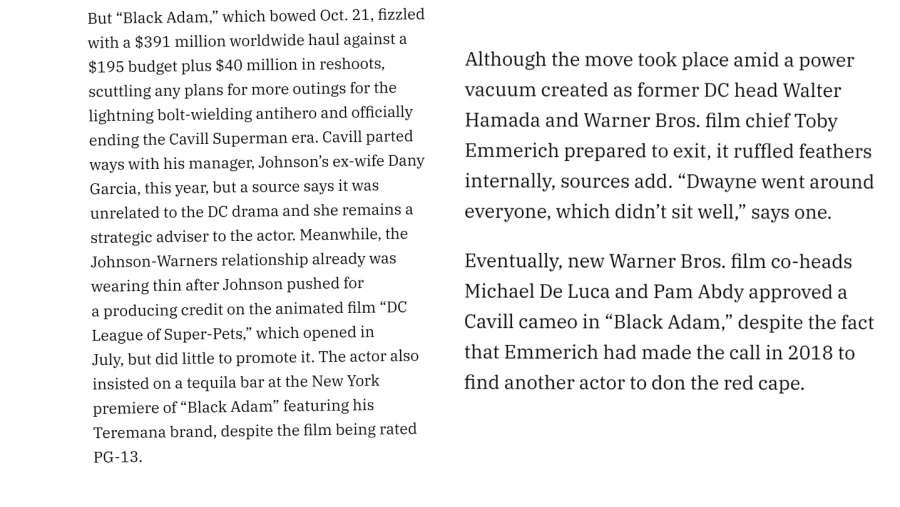
Task: Click the words "Black Adam" in the left column's first line
Action: [x=165, y=17]
